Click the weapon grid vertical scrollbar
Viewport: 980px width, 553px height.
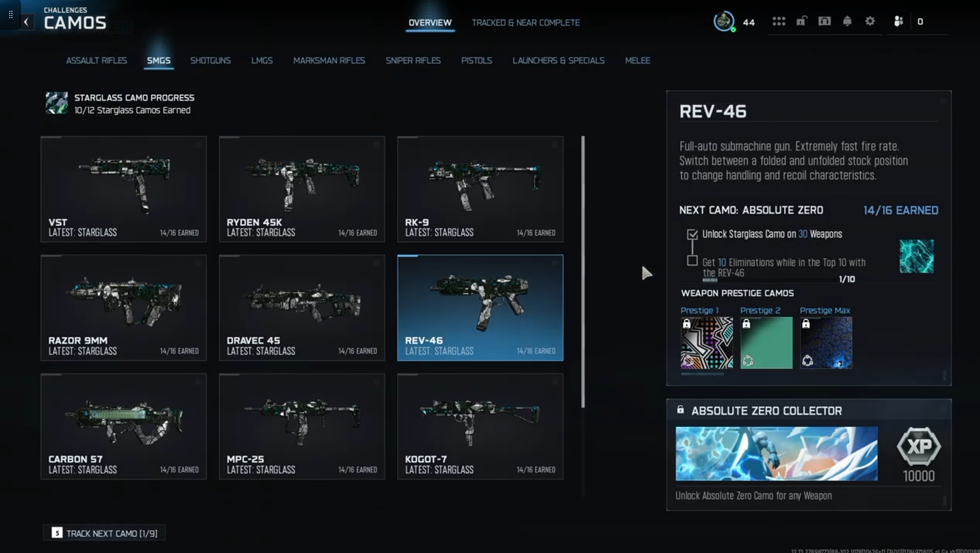[583, 272]
